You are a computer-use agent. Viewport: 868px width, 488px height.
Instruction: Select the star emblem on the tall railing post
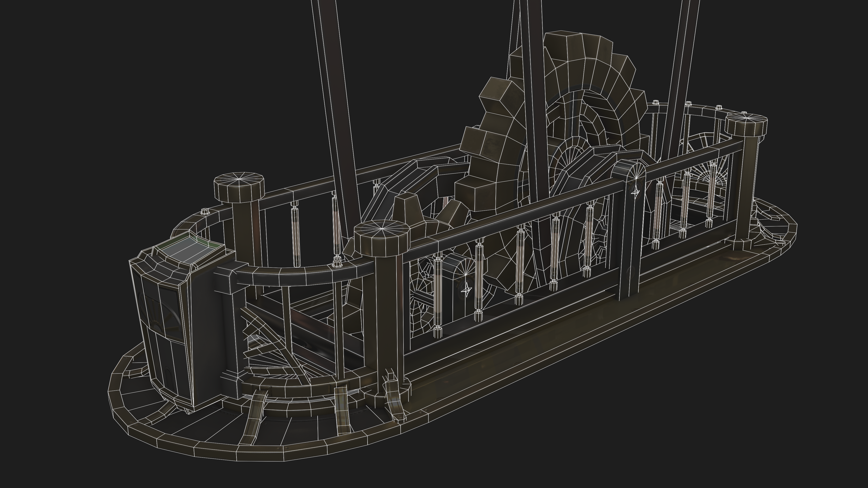pos(635,192)
